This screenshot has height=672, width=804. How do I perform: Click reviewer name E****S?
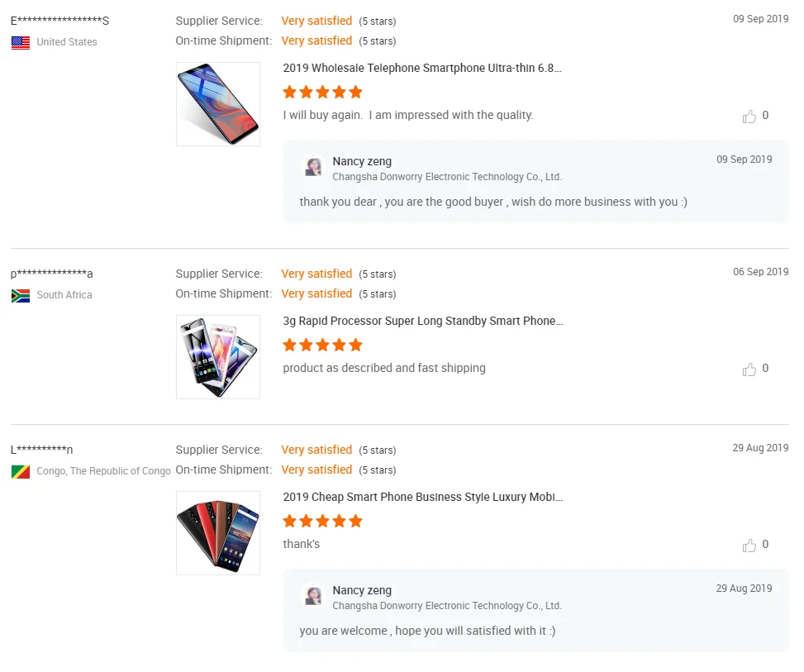coord(59,21)
